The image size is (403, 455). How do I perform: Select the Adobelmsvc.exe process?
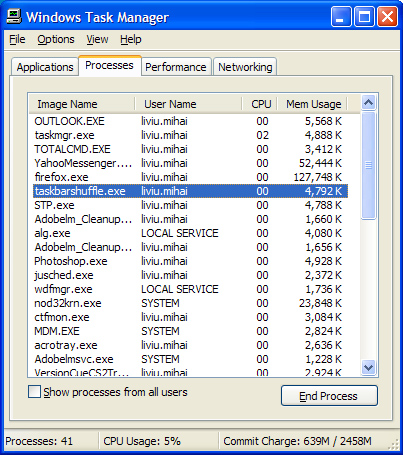pos(190,359)
